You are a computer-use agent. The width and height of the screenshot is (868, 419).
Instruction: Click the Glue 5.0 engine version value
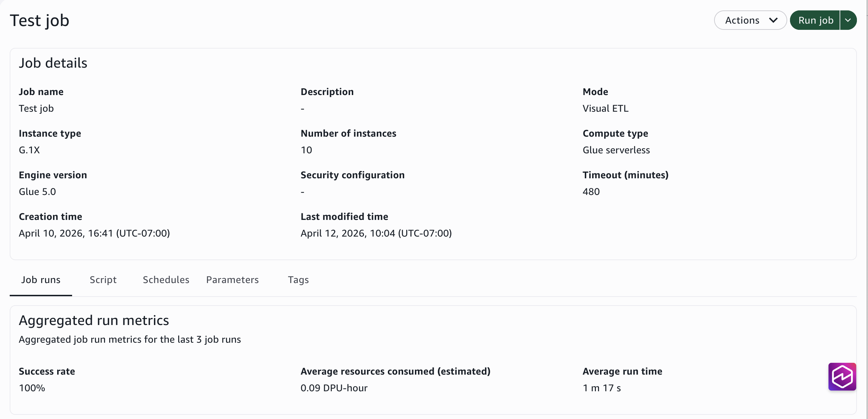pyautogui.click(x=37, y=192)
